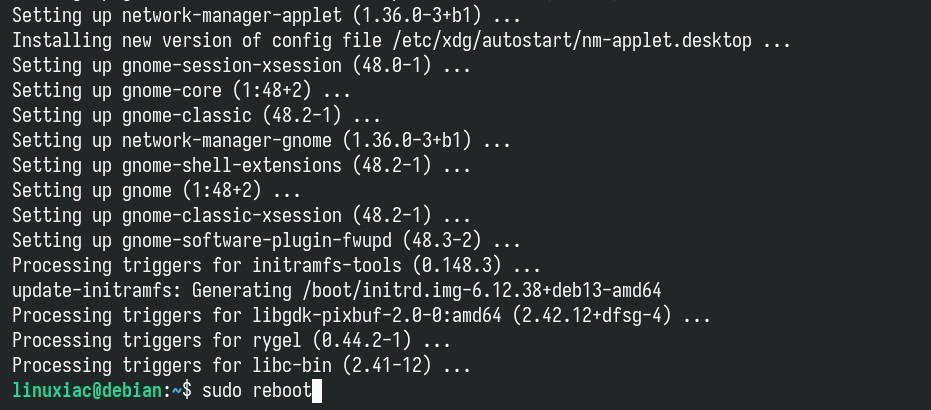Click the network-manager-gnome package name
Screen dimensions: 931x410
pyautogui.click(x=226, y=141)
